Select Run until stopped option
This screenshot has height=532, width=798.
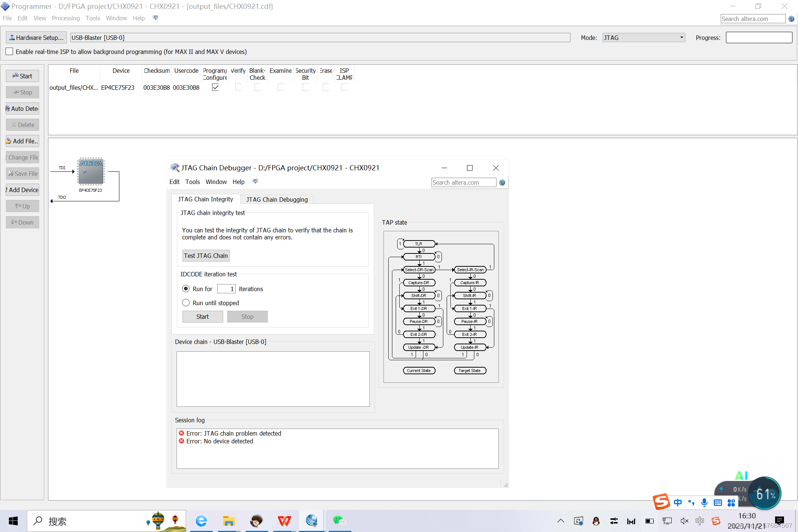186,303
